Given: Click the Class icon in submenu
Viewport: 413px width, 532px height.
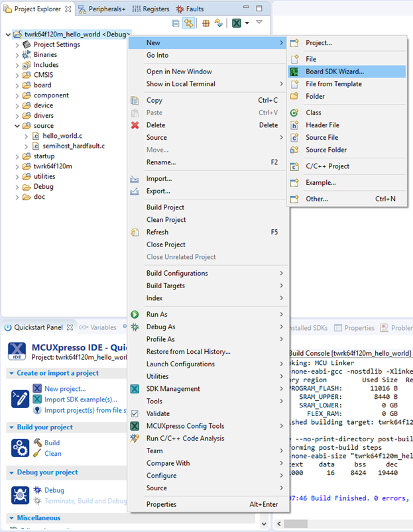Looking at the screenshot, I should [294, 113].
